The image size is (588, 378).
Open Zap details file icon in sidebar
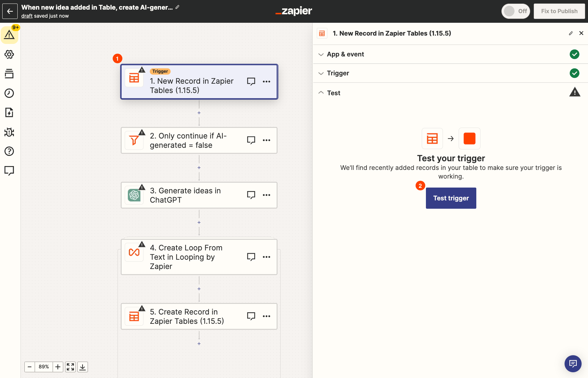point(9,113)
